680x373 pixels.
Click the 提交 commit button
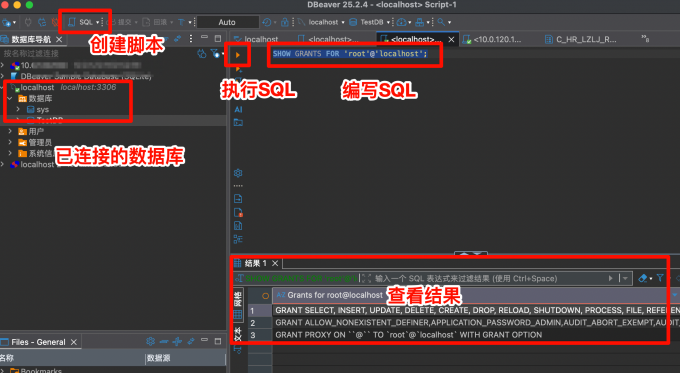coord(120,22)
